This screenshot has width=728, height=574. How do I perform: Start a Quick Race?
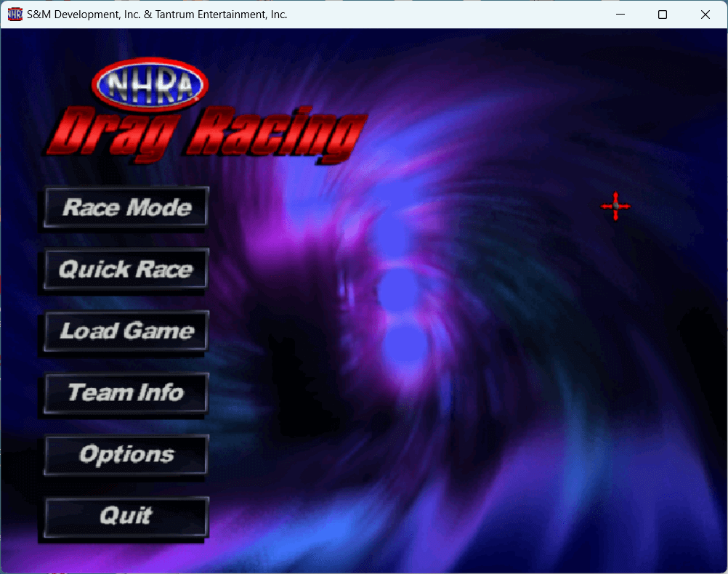click(126, 269)
